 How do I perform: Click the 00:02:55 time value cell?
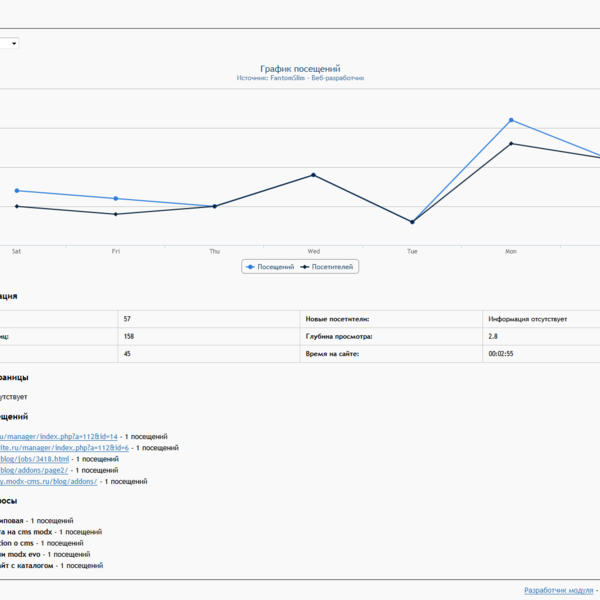click(541, 354)
